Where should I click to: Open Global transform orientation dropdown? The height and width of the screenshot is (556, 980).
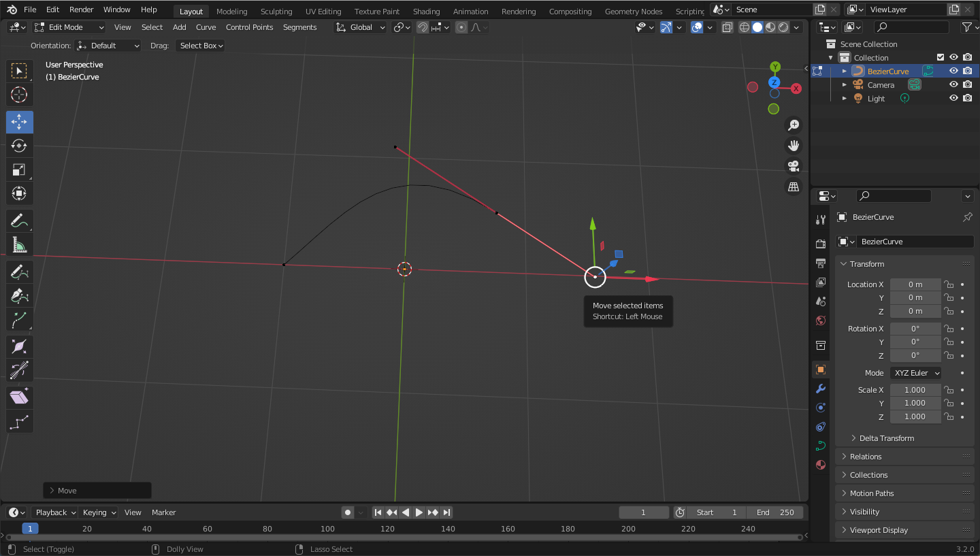coord(361,27)
